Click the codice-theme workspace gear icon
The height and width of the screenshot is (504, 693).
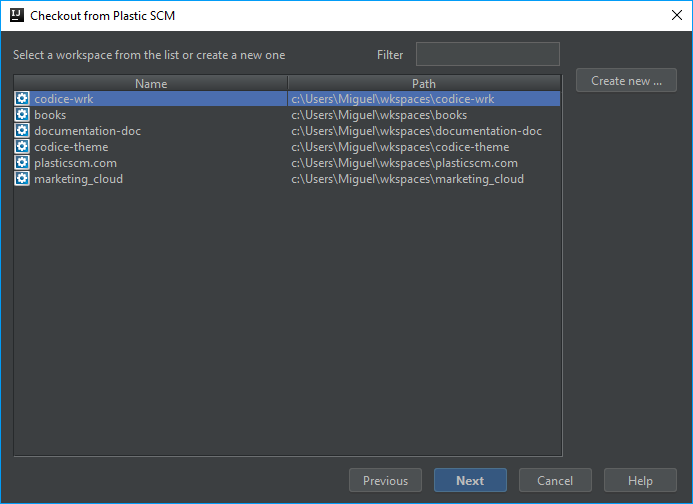pos(22,146)
